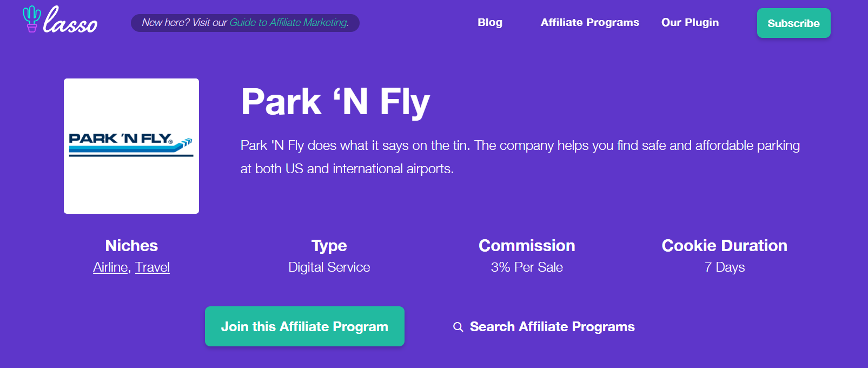The height and width of the screenshot is (368, 868).
Task: Click the Cookie Duration heading
Action: (724, 246)
